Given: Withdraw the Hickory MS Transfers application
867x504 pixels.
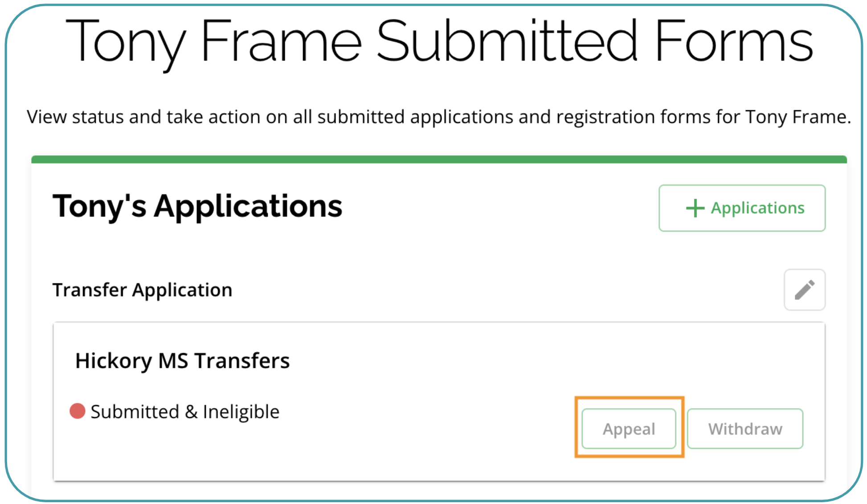Looking at the screenshot, I should click(745, 429).
